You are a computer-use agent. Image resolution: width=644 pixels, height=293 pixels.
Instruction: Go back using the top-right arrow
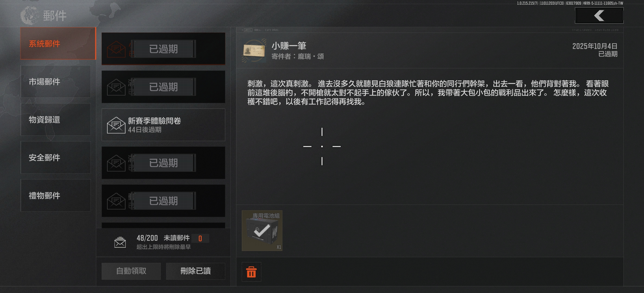[x=599, y=15]
